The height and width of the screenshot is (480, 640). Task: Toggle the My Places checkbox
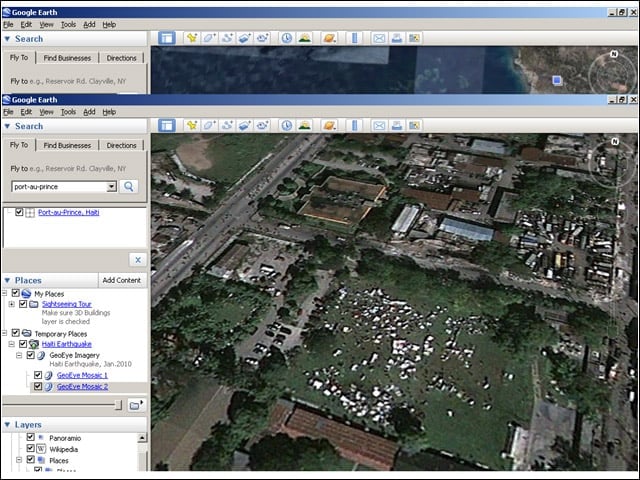tap(16, 293)
